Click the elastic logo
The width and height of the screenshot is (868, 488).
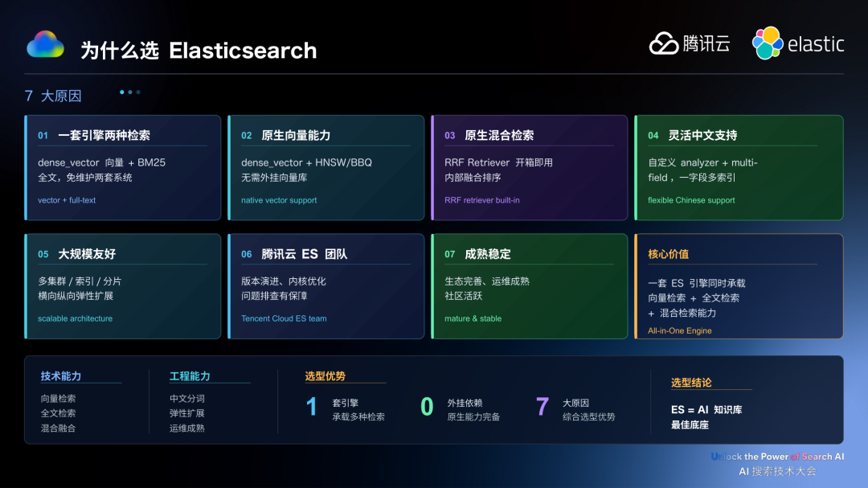(x=798, y=43)
